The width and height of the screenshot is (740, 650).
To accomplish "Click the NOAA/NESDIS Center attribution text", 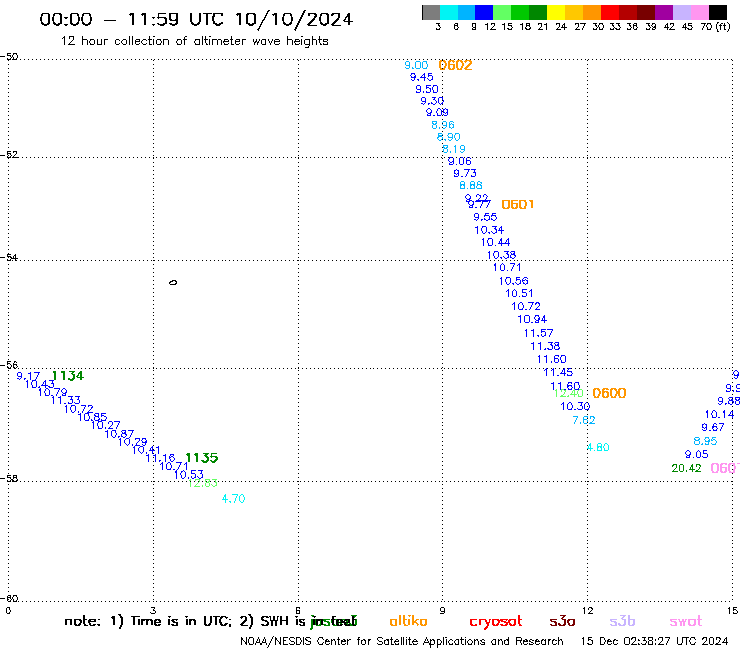I will pyautogui.click(x=402, y=642).
